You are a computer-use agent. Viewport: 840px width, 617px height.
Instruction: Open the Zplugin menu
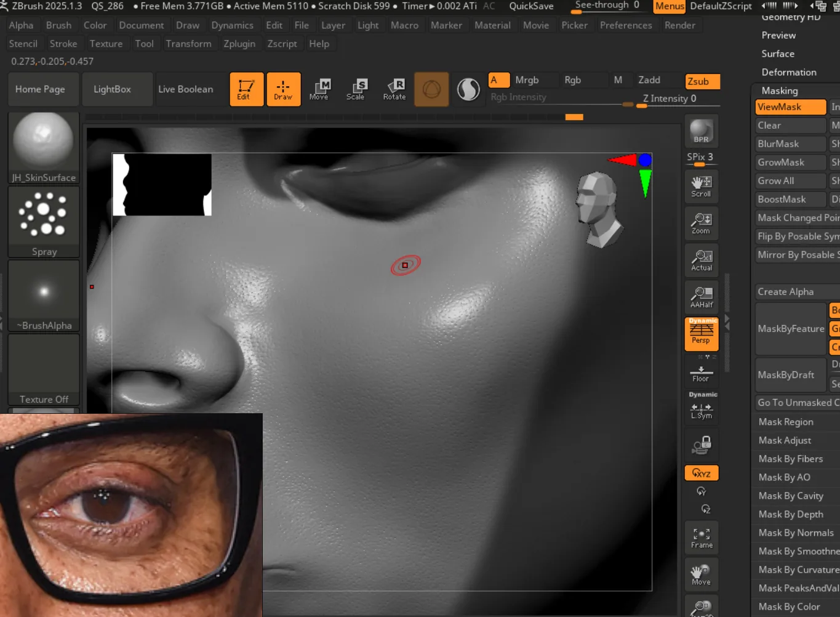[x=240, y=43]
